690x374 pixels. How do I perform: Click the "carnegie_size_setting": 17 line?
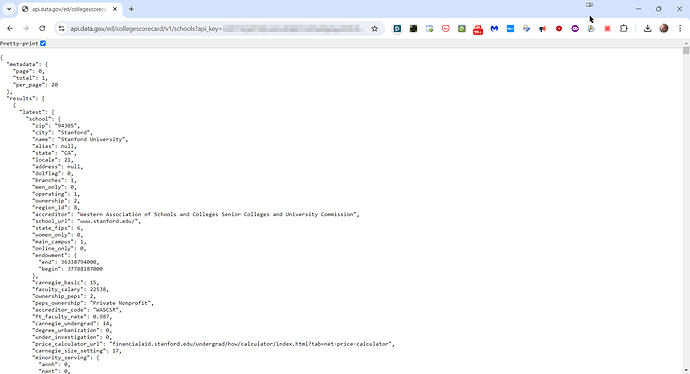77,351
